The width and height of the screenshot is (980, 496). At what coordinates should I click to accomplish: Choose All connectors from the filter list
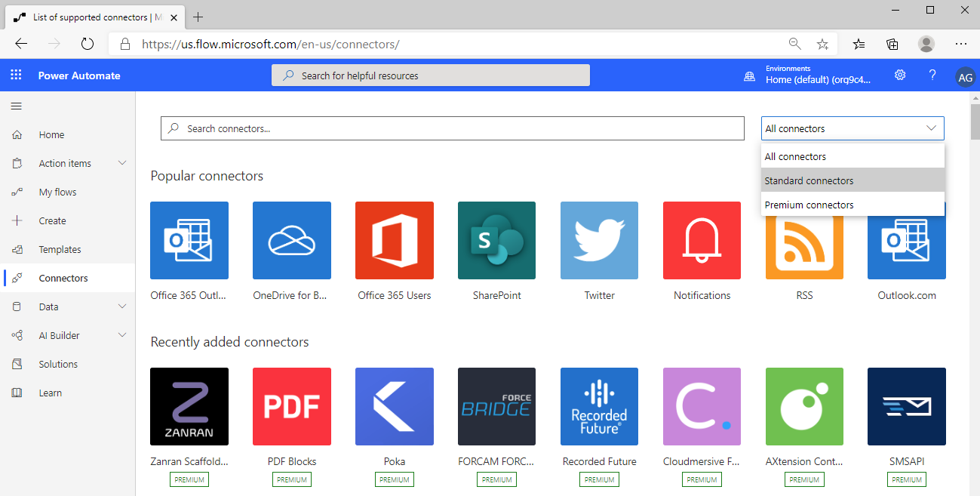click(x=853, y=156)
